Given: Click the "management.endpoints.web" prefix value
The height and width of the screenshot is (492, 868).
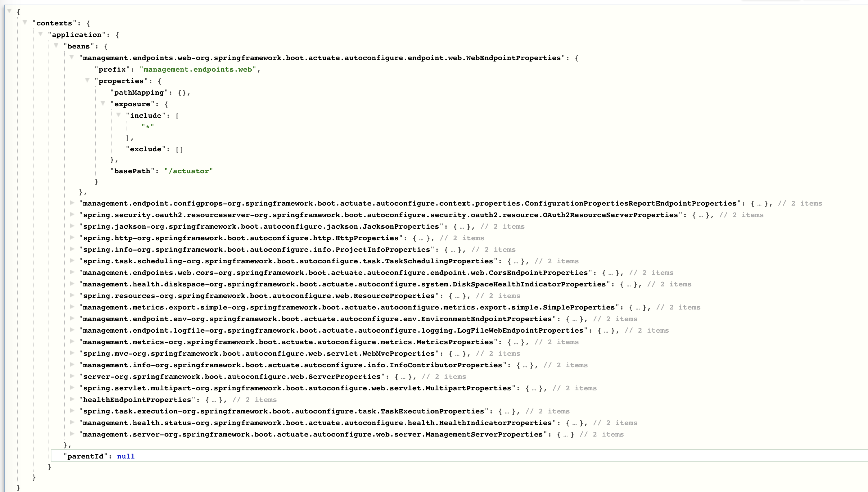Looking at the screenshot, I should point(197,69).
